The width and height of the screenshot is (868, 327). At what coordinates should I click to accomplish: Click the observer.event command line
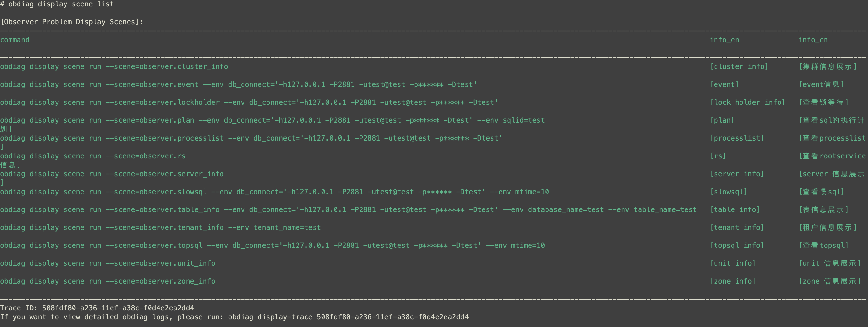tap(238, 85)
